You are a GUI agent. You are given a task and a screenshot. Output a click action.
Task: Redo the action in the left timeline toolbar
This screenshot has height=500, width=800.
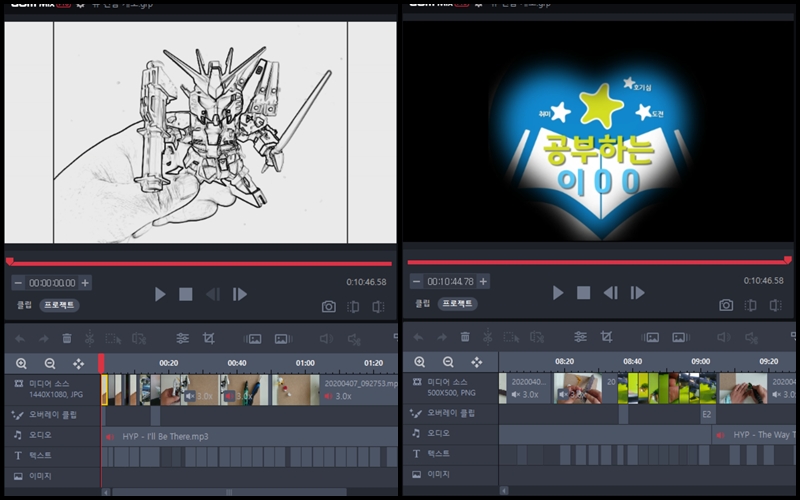[43, 338]
